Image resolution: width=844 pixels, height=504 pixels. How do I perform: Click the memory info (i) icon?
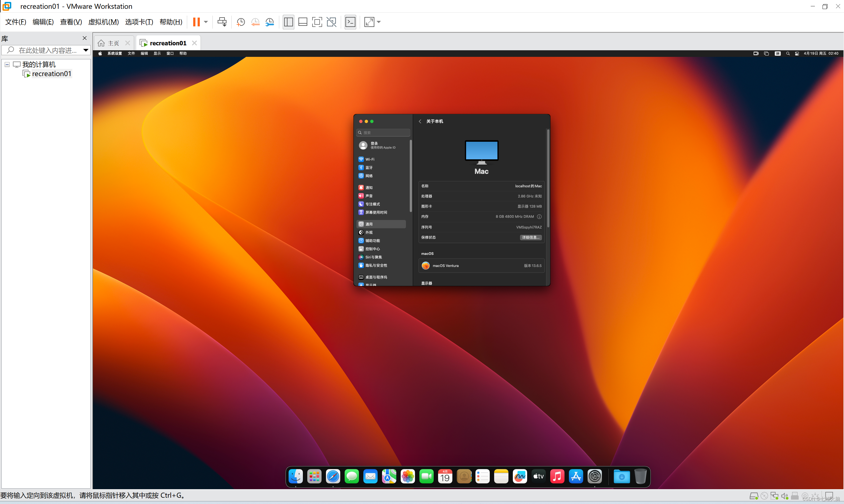(x=539, y=217)
